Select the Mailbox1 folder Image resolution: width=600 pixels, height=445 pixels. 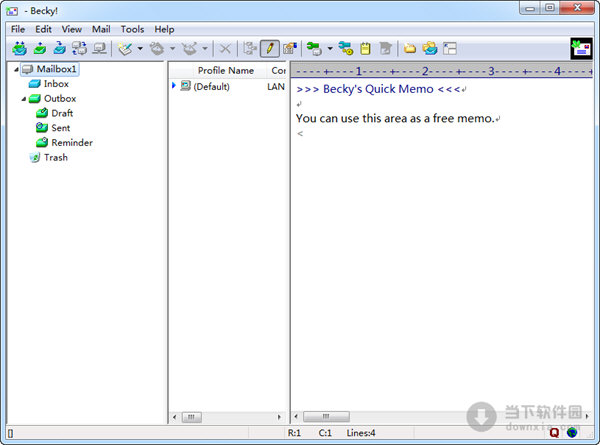point(50,69)
